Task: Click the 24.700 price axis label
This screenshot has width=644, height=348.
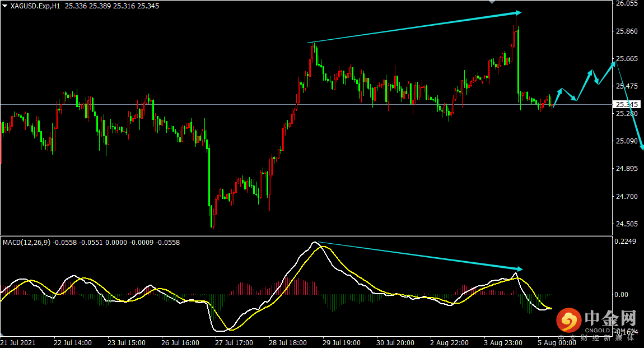Action: [627, 196]
